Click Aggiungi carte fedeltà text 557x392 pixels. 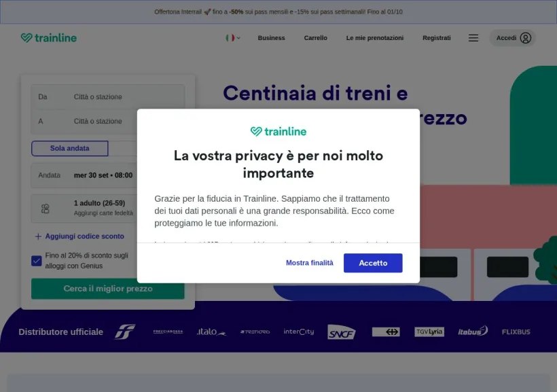click(103, 213)
